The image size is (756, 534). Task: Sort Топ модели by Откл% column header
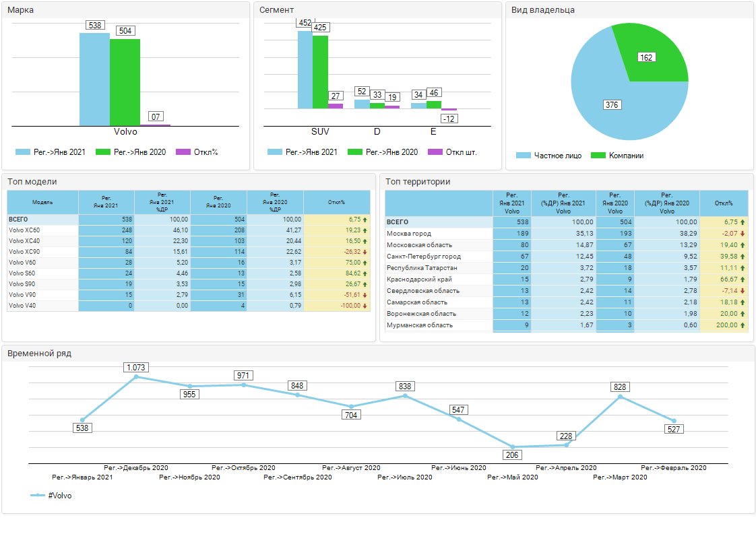pyautogui.click(x=336, y=202)
